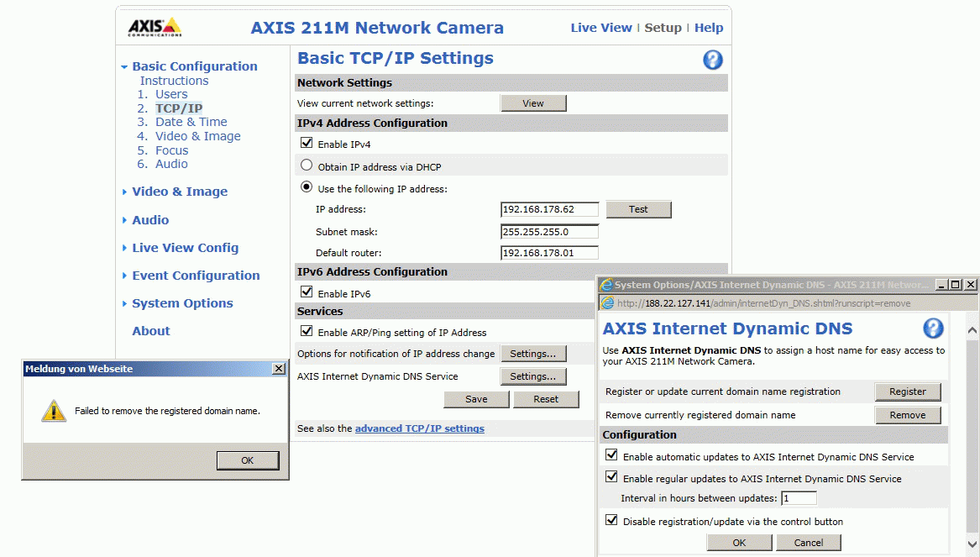Click the Subnet mask input field

[x=549, y=232]
